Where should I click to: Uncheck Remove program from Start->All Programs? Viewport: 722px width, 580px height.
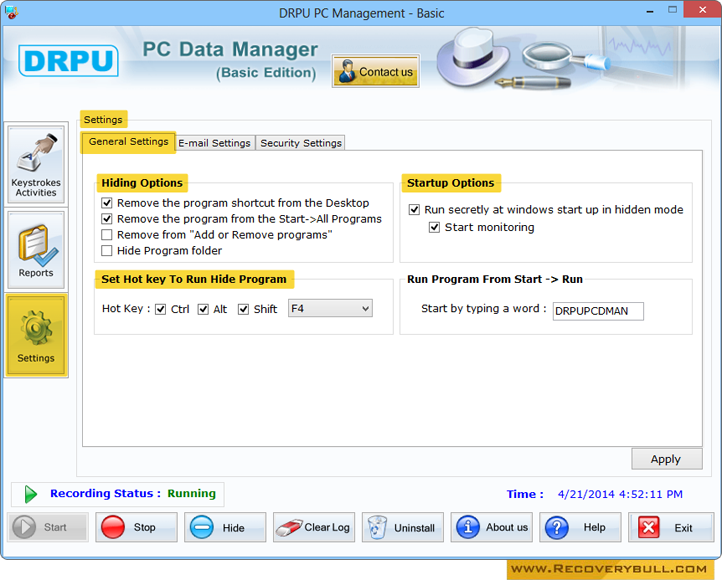pos(107,219)
